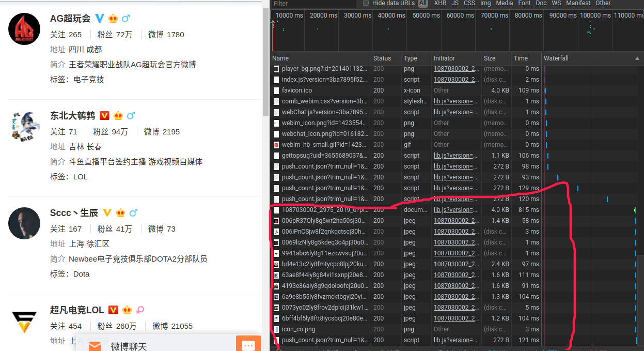Image resolution: width=644 pixels, height=351 pixels.
Task: Filter network requests by CSS
Action: point(469,3)
